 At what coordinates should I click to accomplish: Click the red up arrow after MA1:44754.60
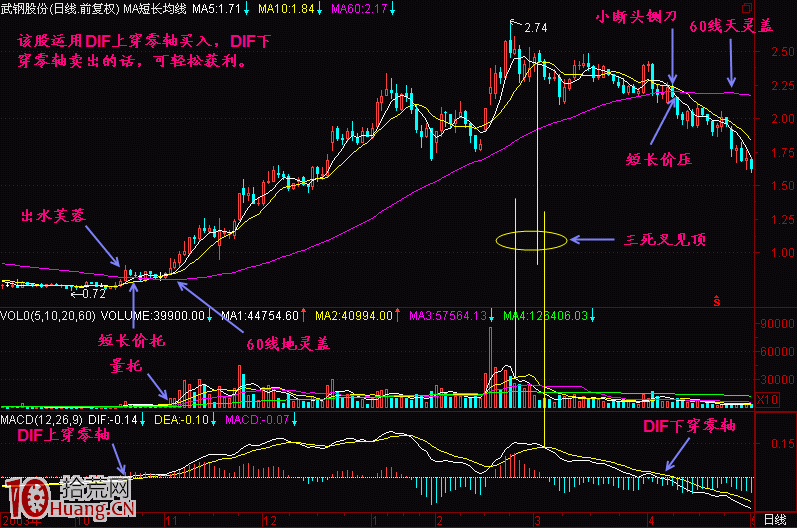(303, 316)
